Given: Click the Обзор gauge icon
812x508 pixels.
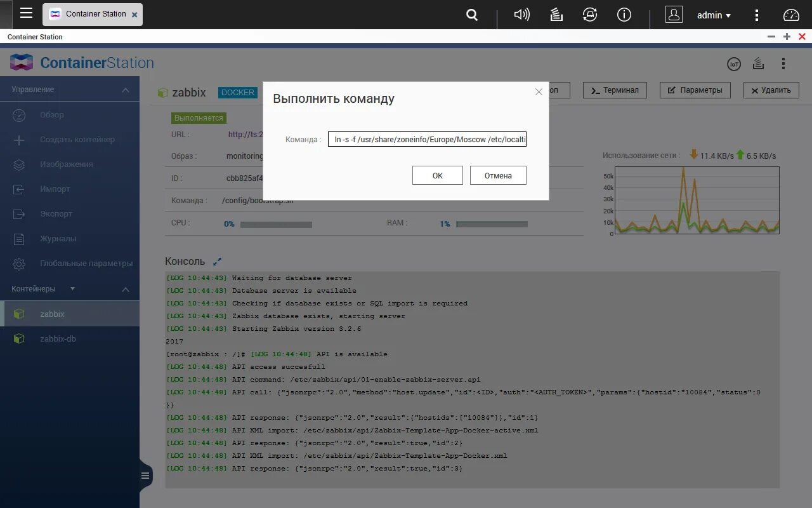Looking at the screenshot, I should (19, 115).
